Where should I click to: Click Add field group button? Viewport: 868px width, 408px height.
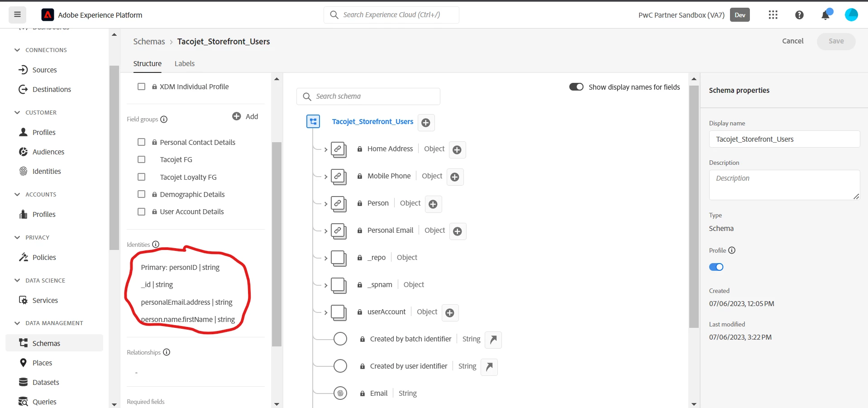pyautogui.click(x=245, y=116)
